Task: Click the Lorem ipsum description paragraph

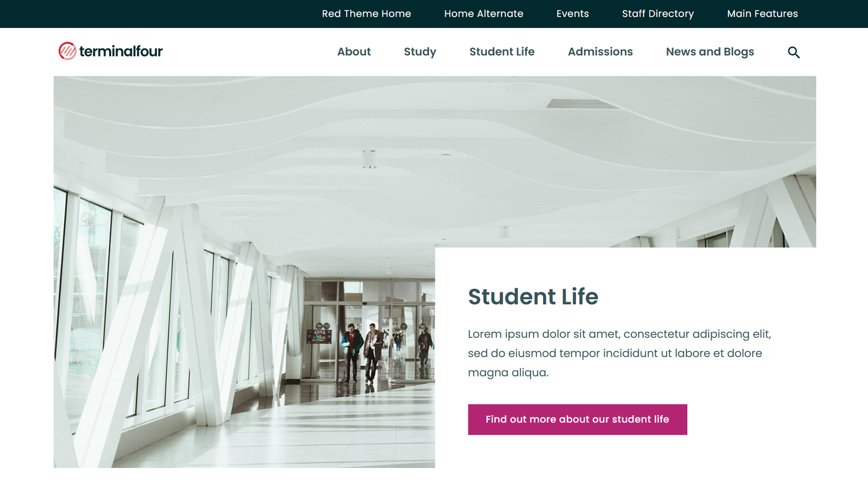Action: point(619,353)
